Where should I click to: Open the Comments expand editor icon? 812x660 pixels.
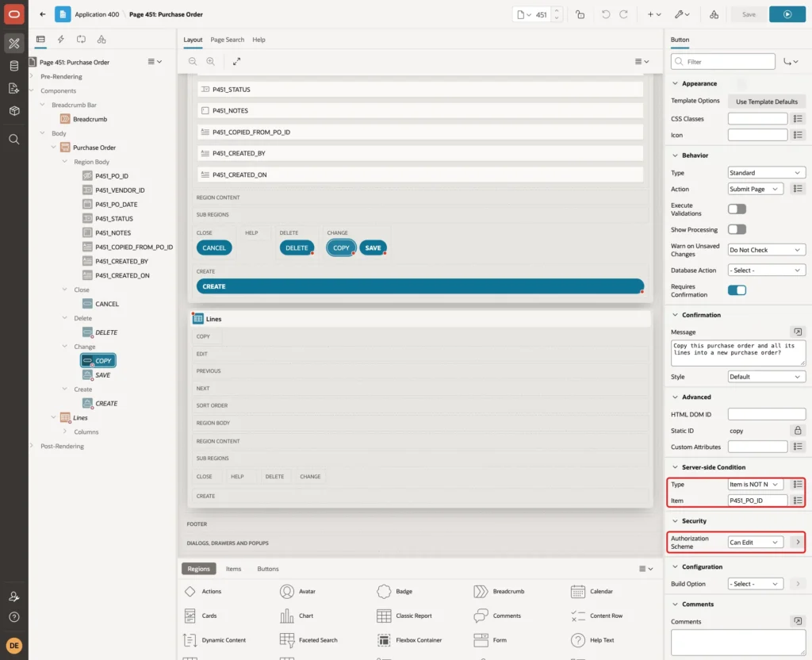[x=798, y=621]
